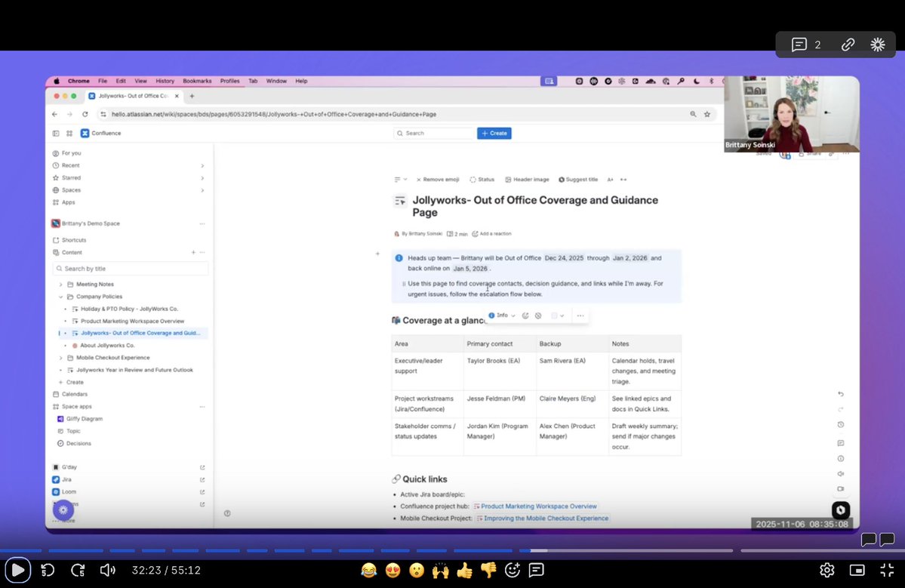This screenshot has width=905, height=588.
Task: React with the raised hands emoji
Action: (440, 570)
